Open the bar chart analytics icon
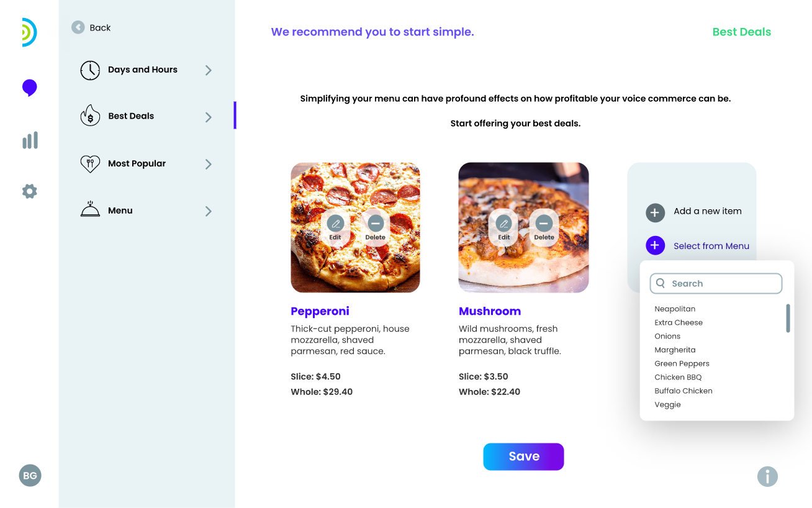The width and height of the screenshot is (812, 508). (x=30, y=140)
